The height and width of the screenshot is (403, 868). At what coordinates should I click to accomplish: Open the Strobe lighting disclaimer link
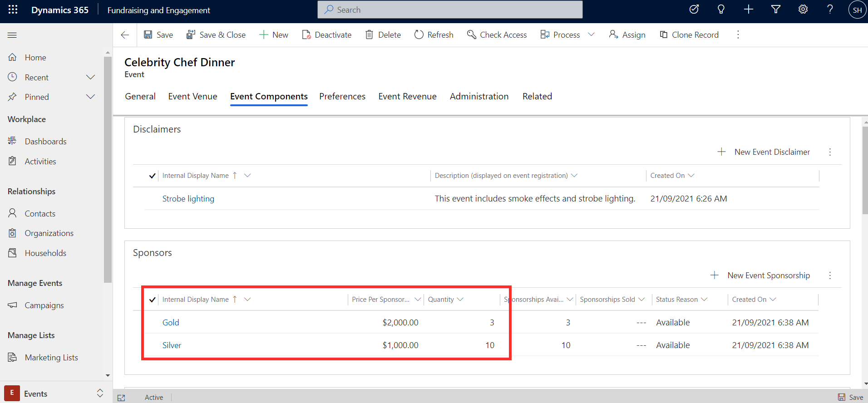188,199
